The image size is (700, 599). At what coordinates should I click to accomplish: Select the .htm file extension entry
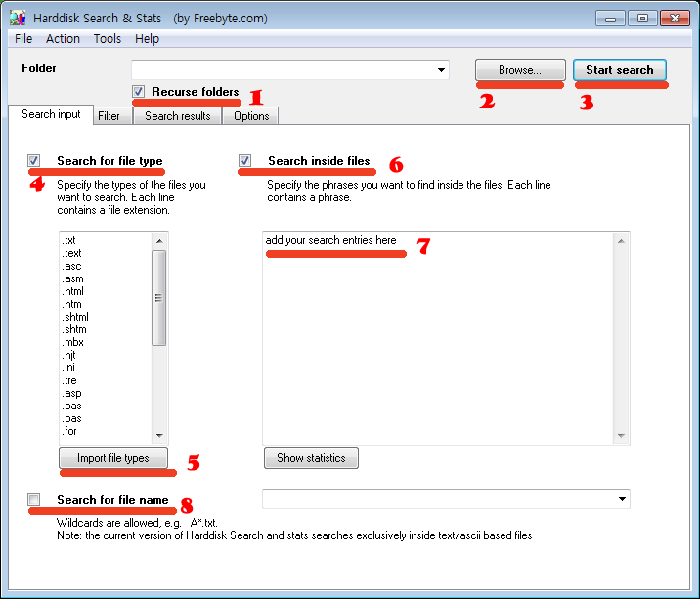71,304
